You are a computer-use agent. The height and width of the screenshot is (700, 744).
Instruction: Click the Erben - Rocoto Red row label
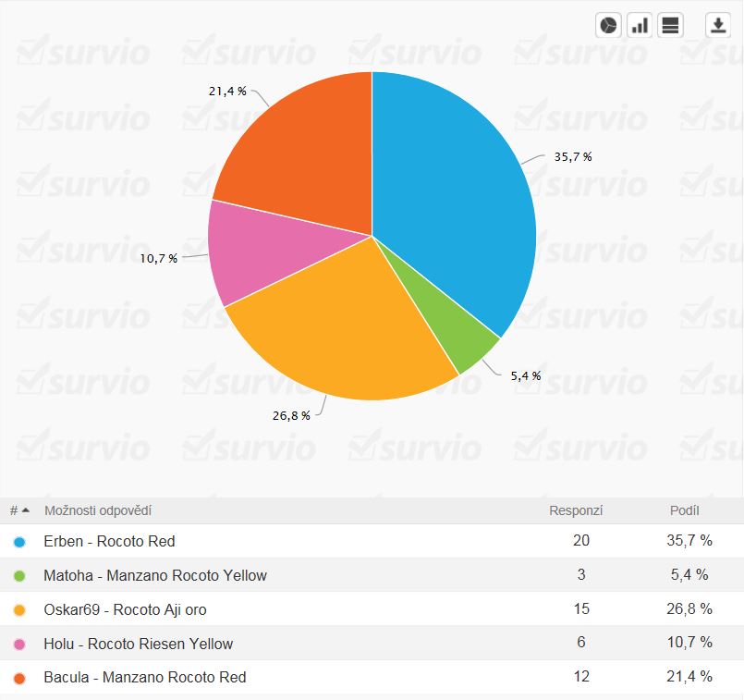click(x=109, y=542)
